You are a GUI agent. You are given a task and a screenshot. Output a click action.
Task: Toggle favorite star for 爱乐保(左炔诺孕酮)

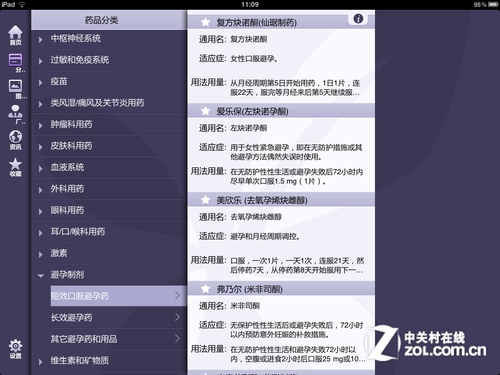(x=206, y=111)
